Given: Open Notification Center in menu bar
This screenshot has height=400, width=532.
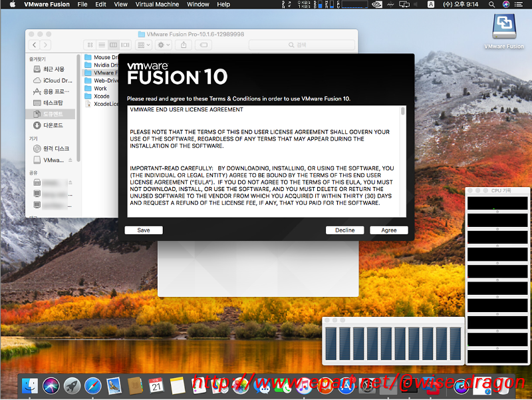Looking at the screenshot, I should 519,5.
